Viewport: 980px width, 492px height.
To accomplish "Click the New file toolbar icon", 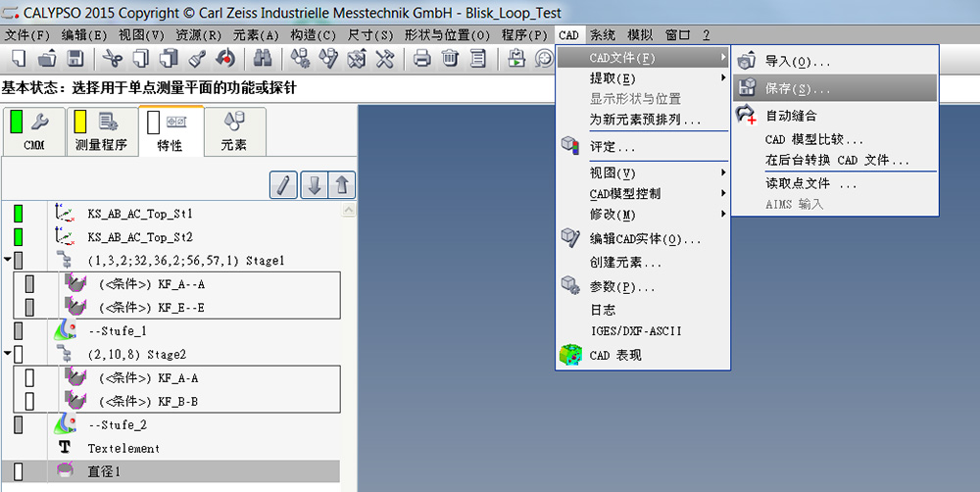I will coord(19,59).
